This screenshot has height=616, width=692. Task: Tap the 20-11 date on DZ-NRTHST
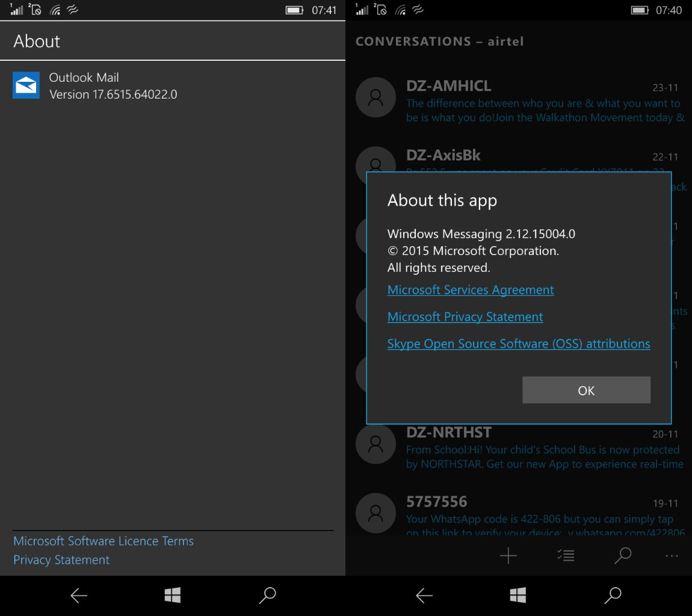coord(665,434)
